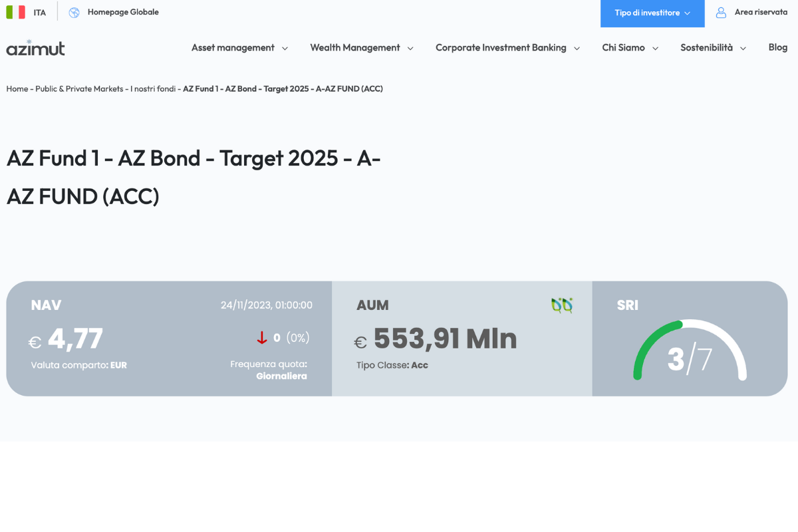
Task: Click the 0 (0%) NAV change value
Action: [x=291, y=338]
